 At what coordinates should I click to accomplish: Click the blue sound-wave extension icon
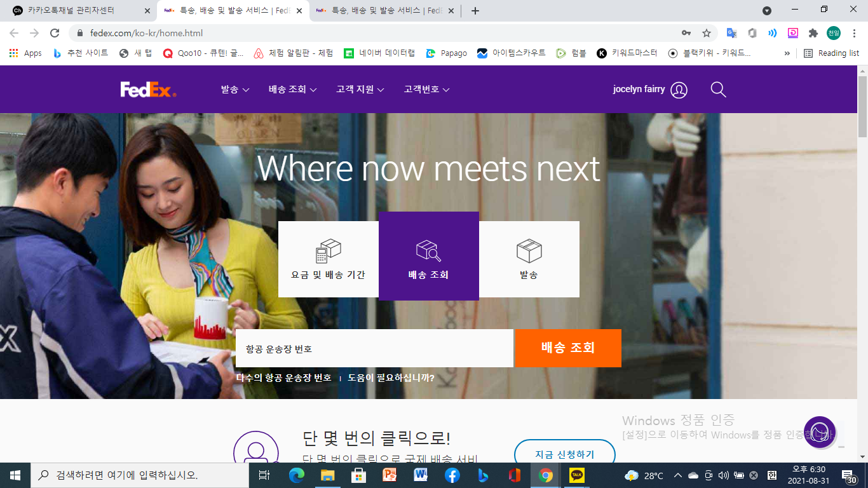tap(772, 33)
